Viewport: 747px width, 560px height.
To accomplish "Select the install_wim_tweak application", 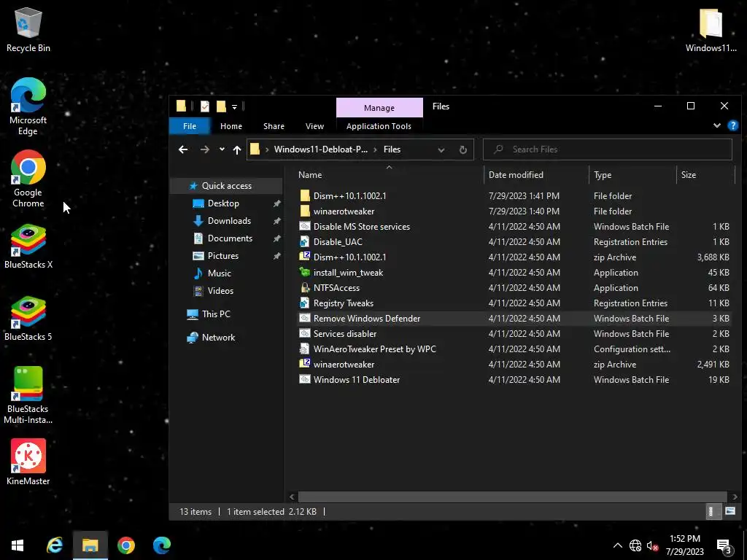I will 514,273.
